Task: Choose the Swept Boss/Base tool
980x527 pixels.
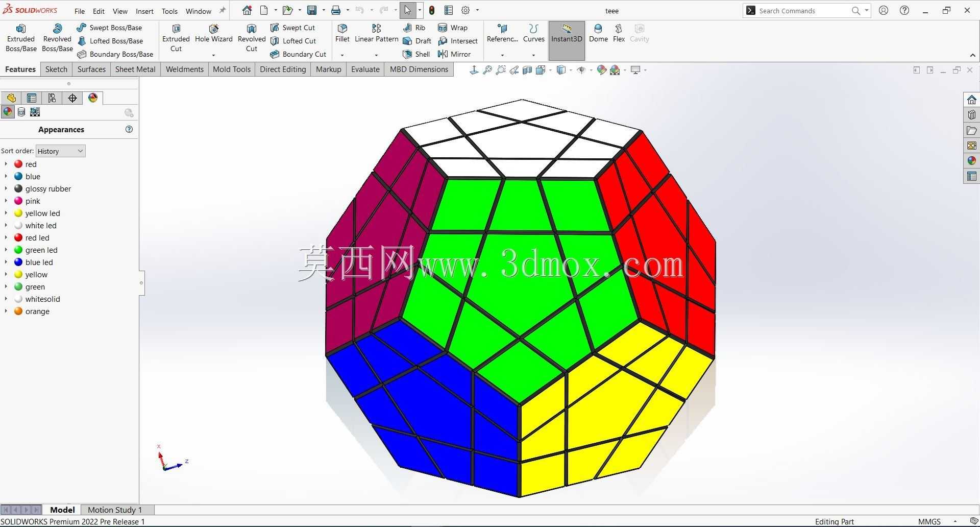Action: point(109,28)
